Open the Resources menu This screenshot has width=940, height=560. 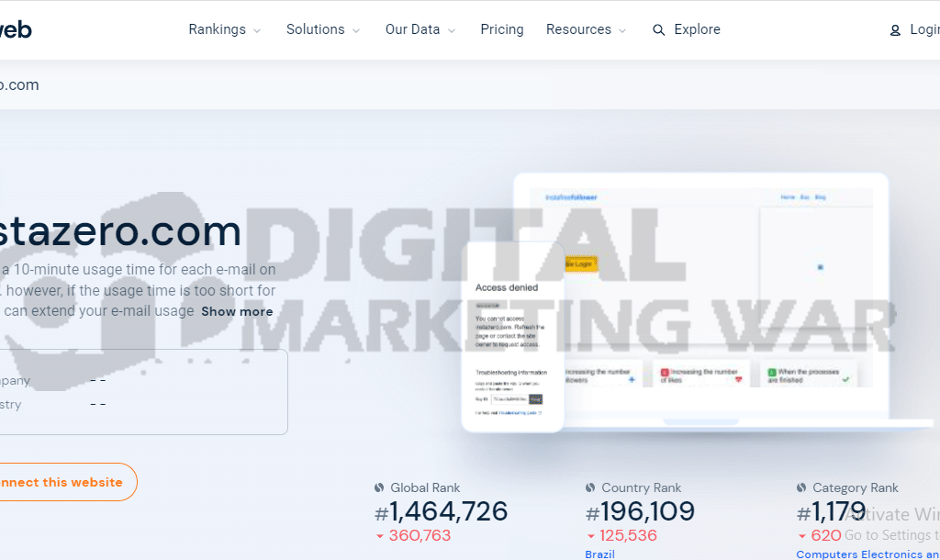(578, 29)
